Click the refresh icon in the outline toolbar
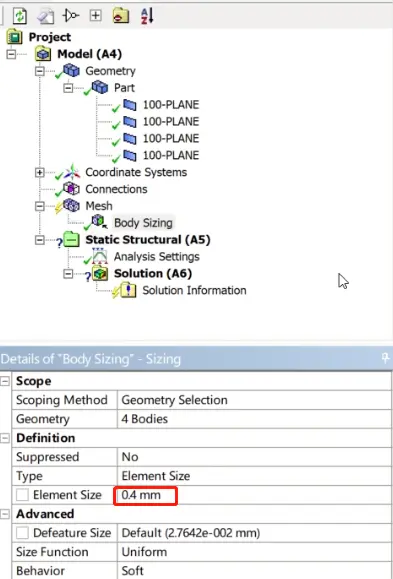The image size is (393, 579). point(20,16)
